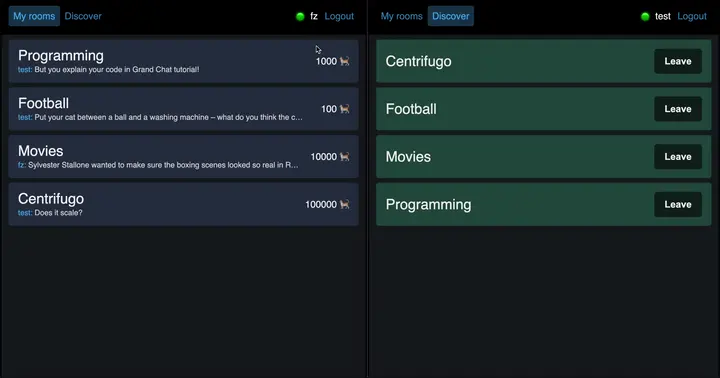Click the member count 100000 in Centrifugo
This screenshot has height=378, width=720.
pyautogui.click(x=321, y=205)
